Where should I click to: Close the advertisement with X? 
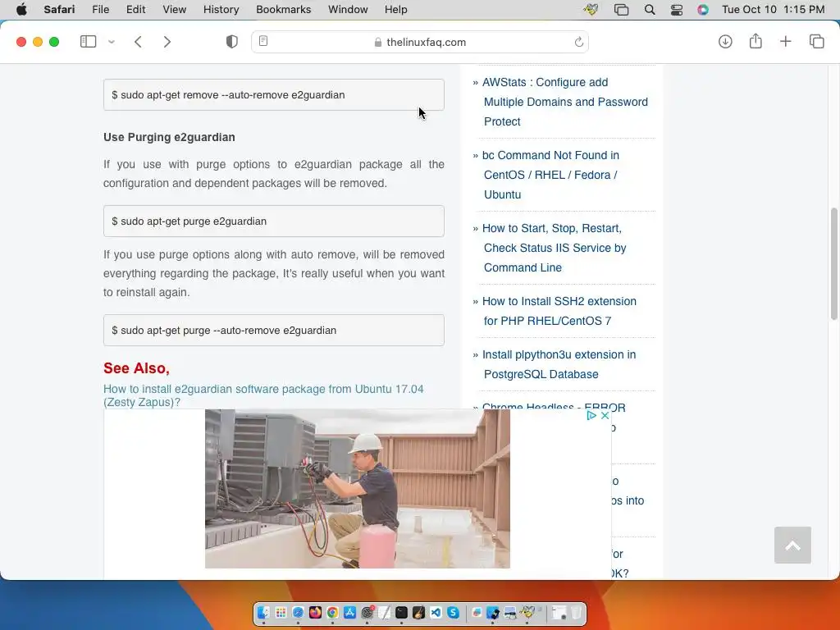605,415
